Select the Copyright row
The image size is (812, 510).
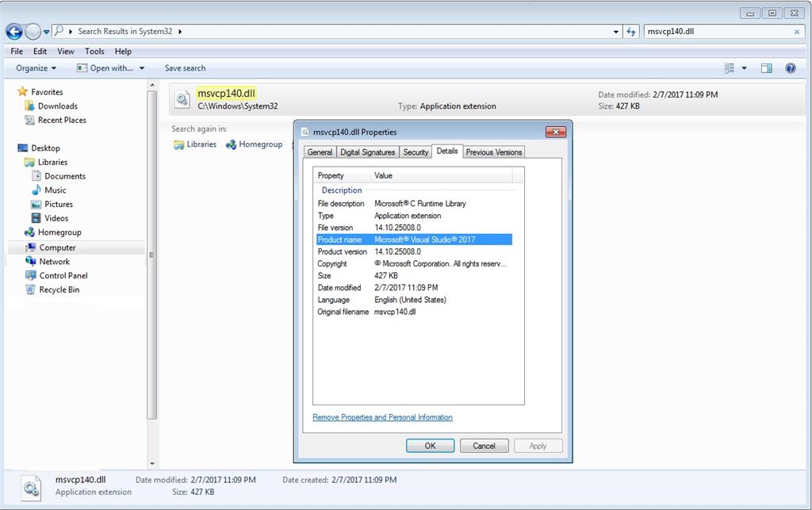414,263
